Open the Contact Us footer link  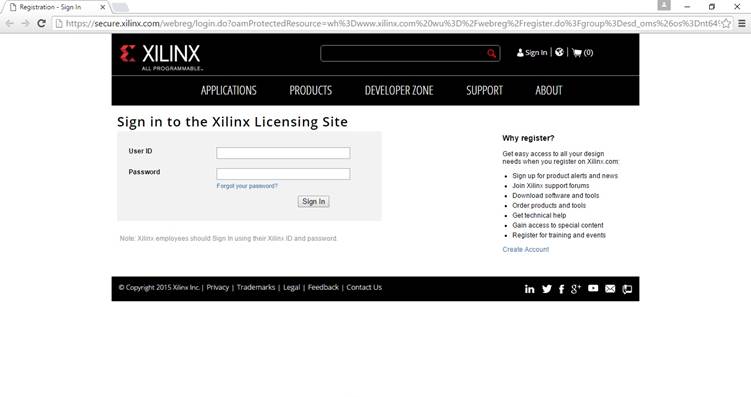pos(364,287)
